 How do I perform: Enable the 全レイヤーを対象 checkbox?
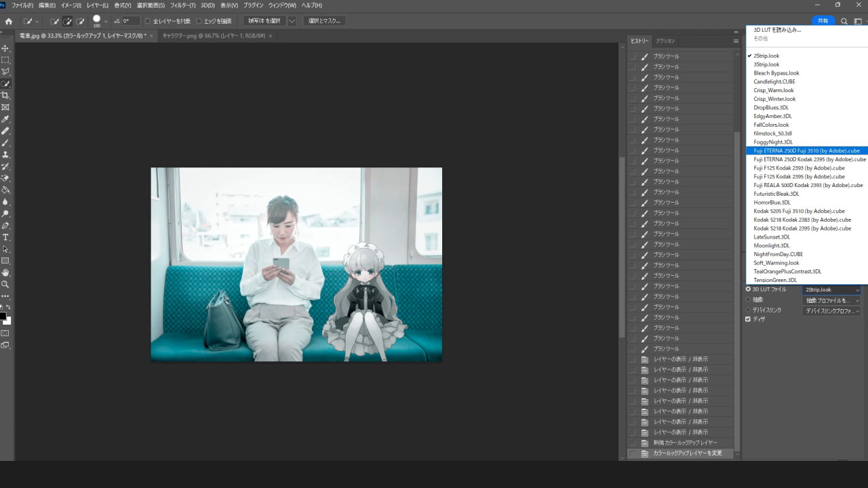pos(148,21)
